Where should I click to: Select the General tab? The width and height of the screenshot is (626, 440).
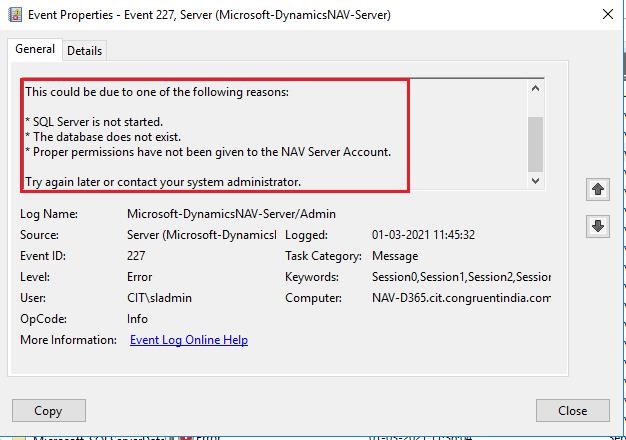[35, 49]
